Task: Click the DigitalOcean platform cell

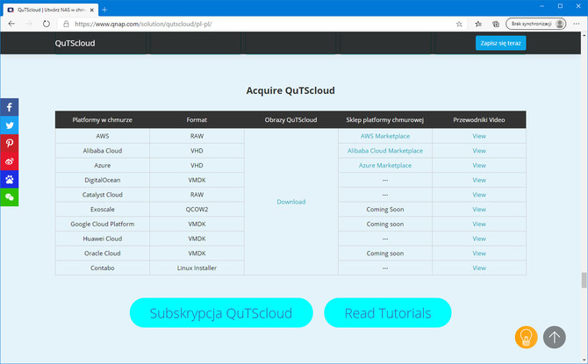Action: pos(103,180)
